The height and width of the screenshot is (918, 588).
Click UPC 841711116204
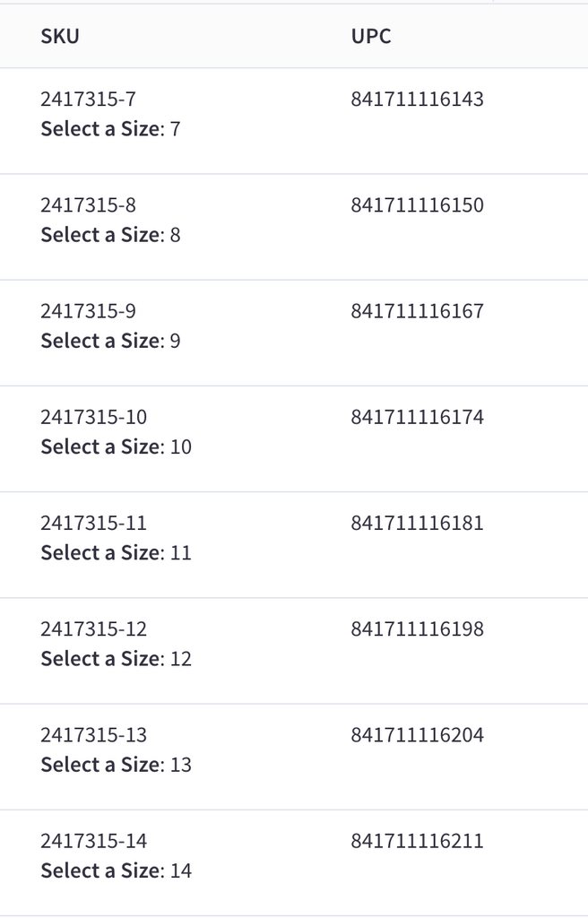[x=417, y=735]
